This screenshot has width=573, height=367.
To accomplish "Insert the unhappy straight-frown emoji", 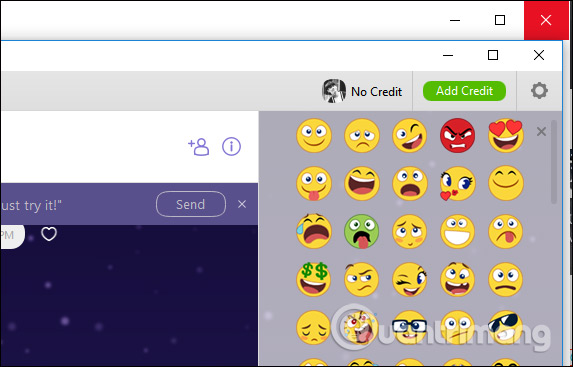I will pyautogui.click(x=506, y=279).
